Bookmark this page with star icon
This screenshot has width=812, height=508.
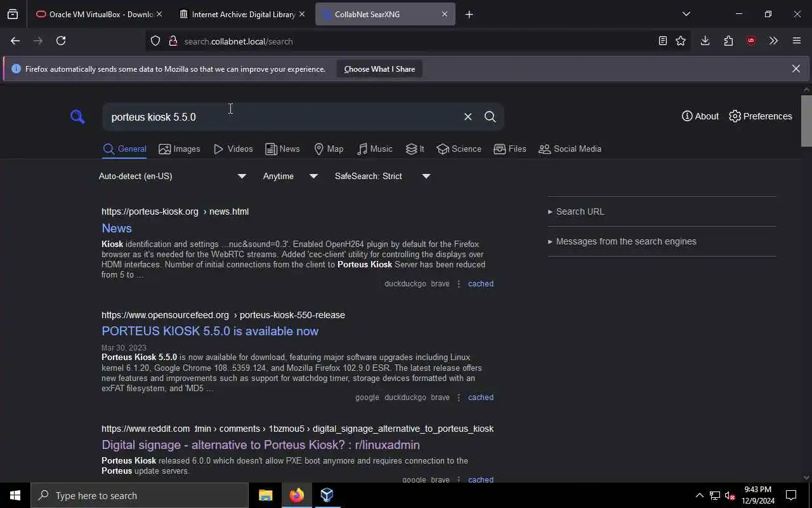click(x=681, y=41)
